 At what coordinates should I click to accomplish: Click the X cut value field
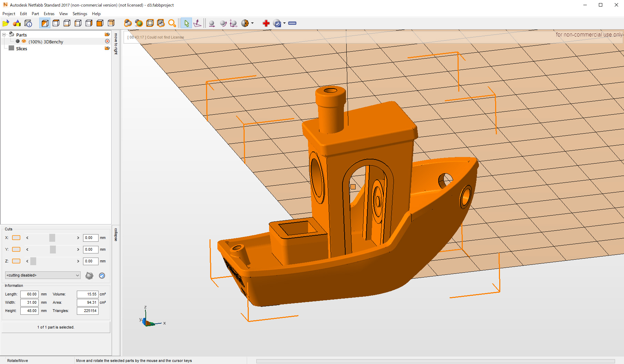[91, 238]
